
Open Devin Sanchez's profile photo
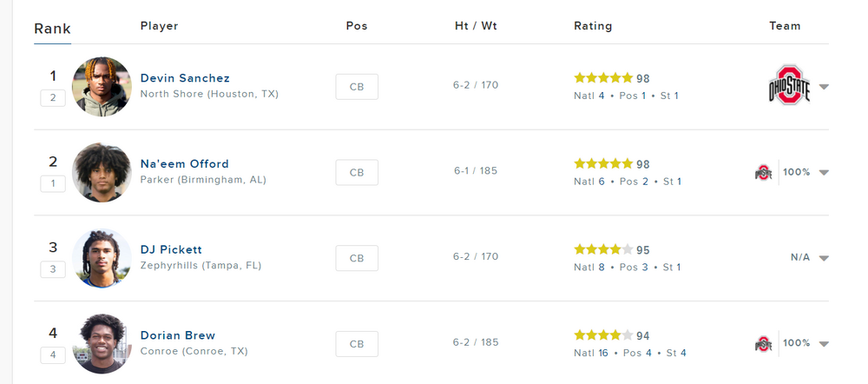(x=102, y=87)
